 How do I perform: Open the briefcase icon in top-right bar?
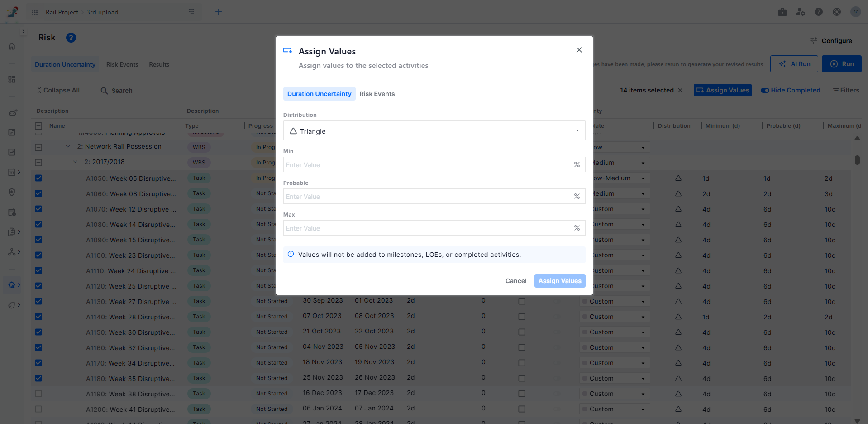click(782, 12)
